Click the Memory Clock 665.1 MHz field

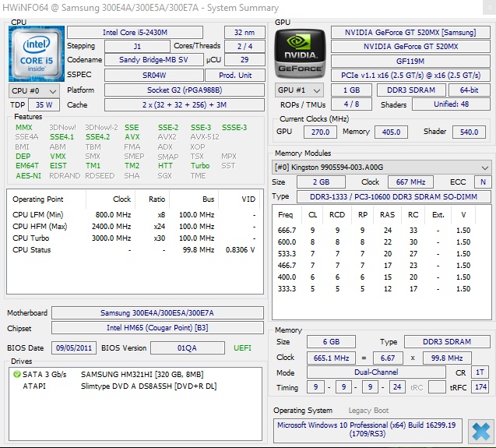331,358
